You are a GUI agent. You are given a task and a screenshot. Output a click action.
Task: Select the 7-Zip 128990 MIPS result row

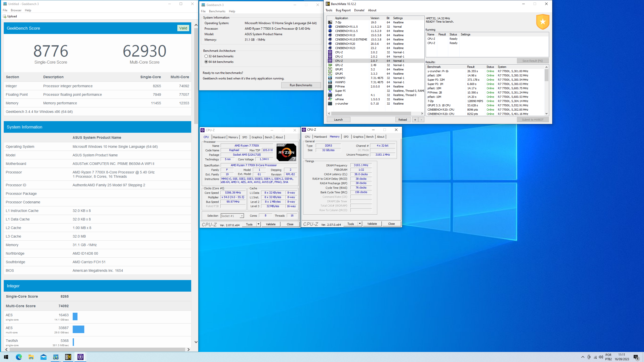[485, 101]
